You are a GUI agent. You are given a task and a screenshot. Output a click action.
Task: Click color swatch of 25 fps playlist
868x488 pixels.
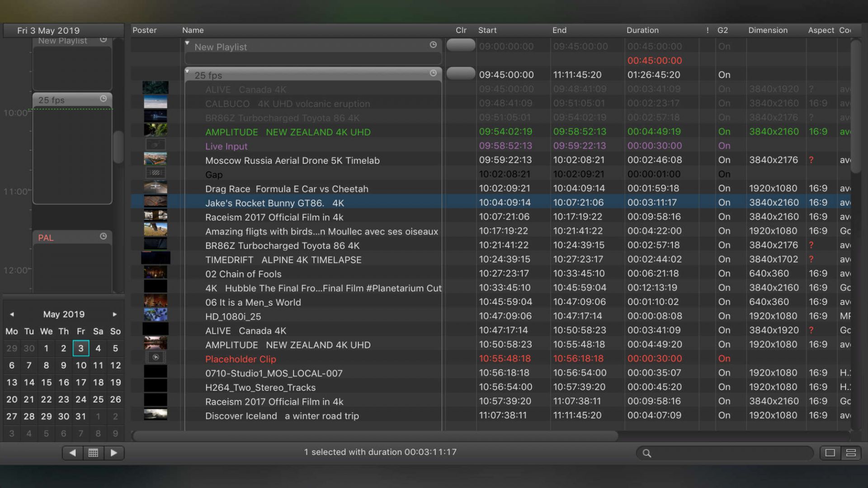(460, 74)
